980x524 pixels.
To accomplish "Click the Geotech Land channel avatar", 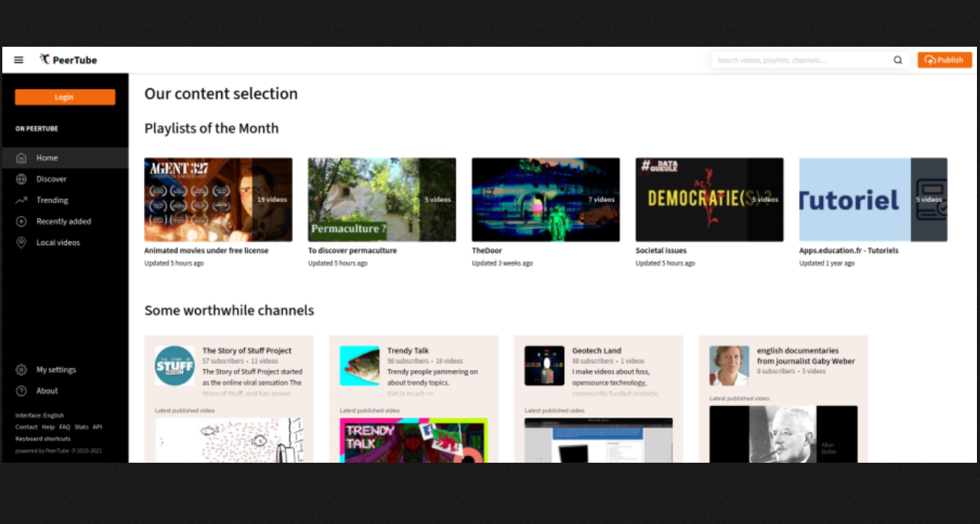I will (x=544, y=366).
